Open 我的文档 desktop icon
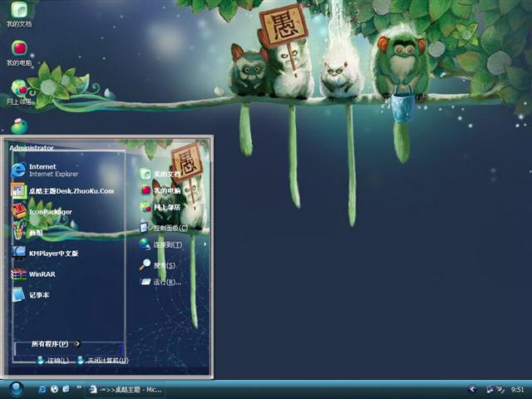Screen dimensions: 532x399 [x=19, y=13]
